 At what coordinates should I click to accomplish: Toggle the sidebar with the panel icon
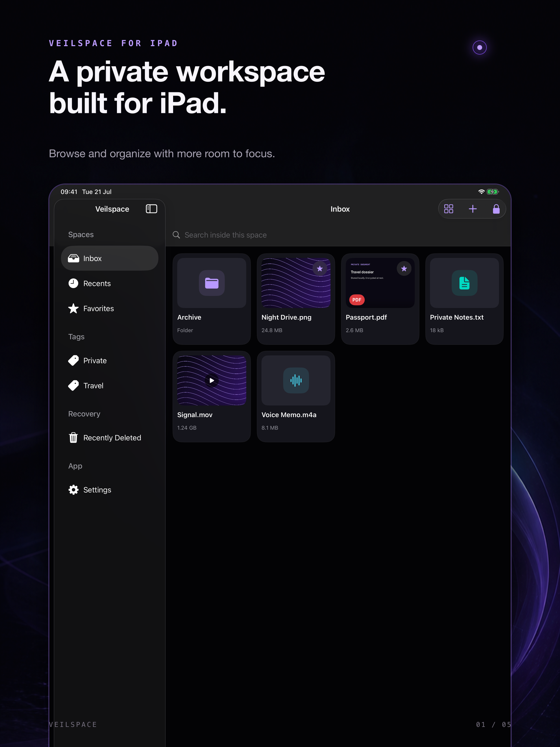151,209
